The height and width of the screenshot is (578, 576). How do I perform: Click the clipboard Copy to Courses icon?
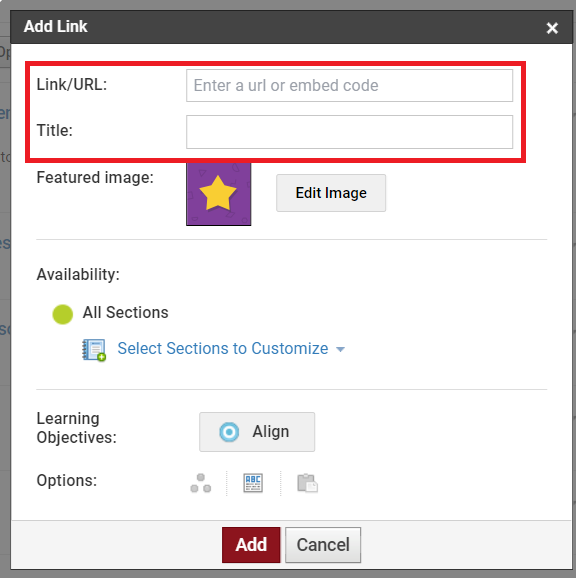coord(307,483)
